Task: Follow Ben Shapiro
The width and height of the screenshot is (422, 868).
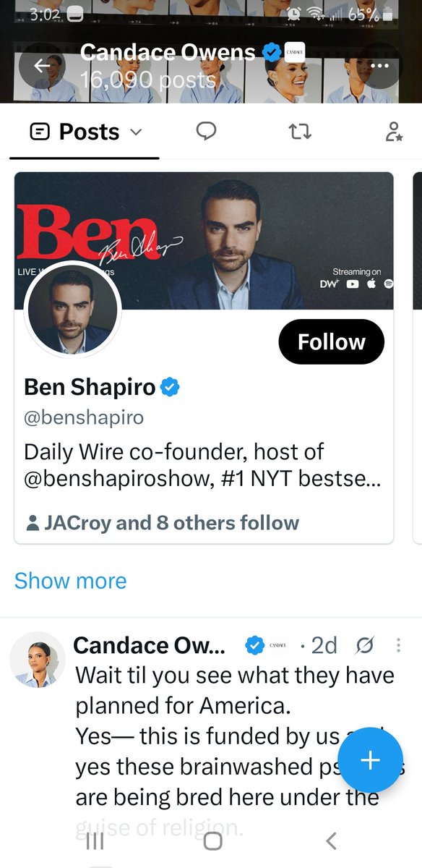Action: click(332, 341)
